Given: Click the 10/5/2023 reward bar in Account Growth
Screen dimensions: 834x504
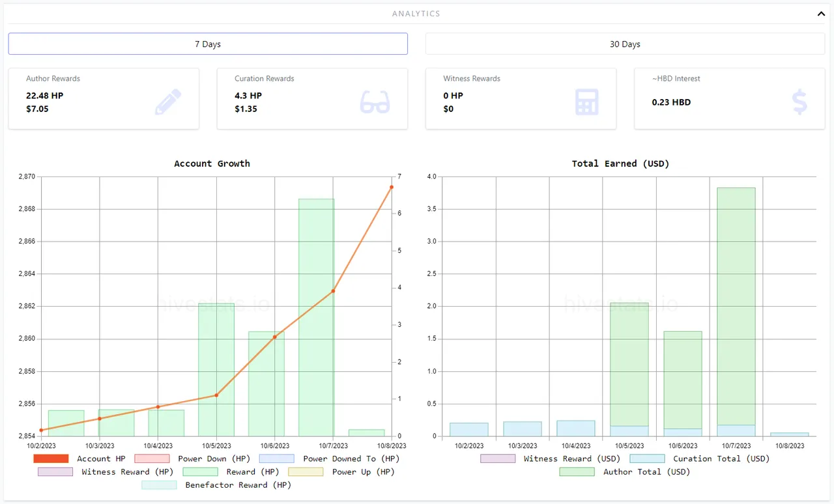Looking at the screenshot, I should pyautogui.click(x=216, y=369).
